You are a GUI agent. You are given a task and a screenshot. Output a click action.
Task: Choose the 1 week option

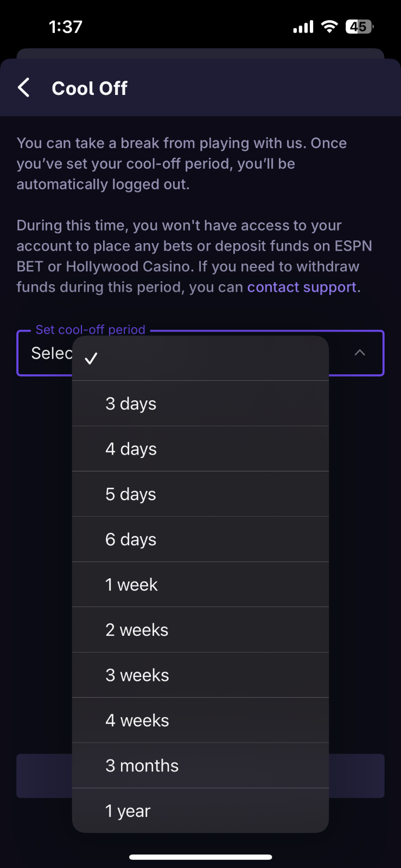[200, 585]
